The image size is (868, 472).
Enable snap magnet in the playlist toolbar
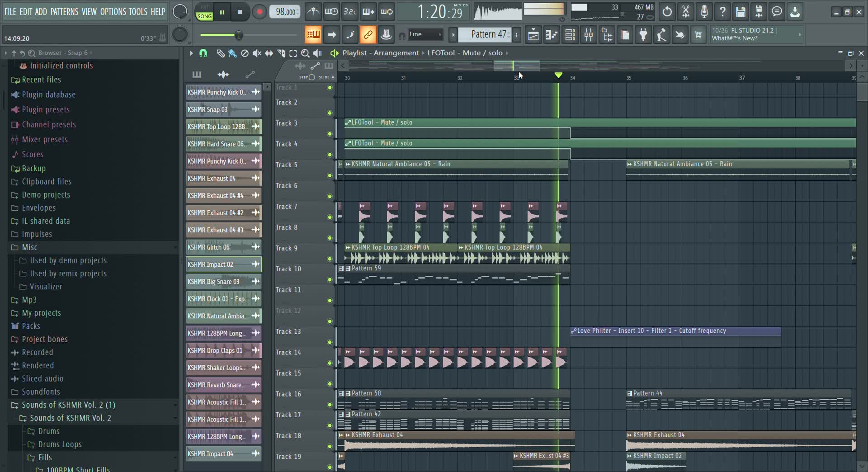[203, 53]
